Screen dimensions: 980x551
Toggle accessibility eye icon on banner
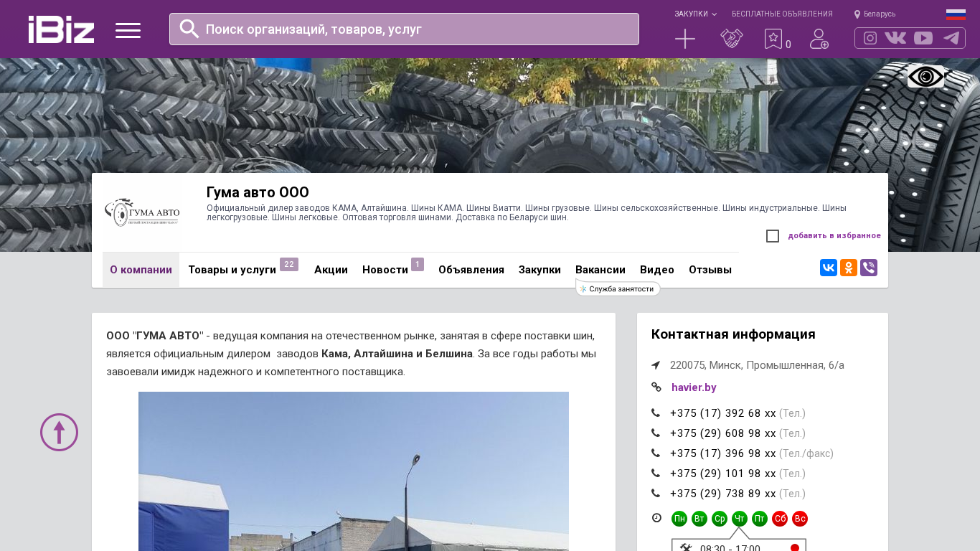(926, 76)
